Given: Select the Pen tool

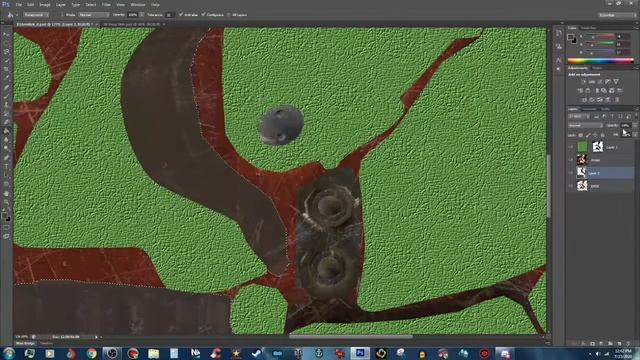Looking at the screenshot, I should point(6,157).
